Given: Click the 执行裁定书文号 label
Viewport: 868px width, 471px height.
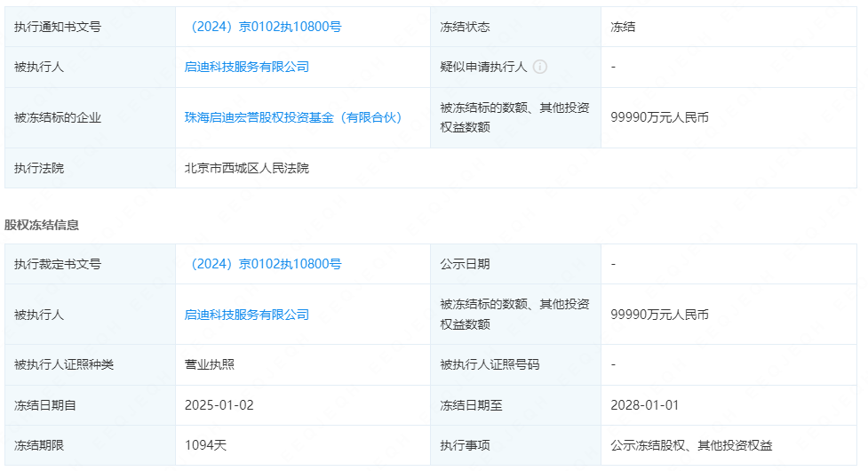Looking at the screenshot, I should [x=58, y=264].
